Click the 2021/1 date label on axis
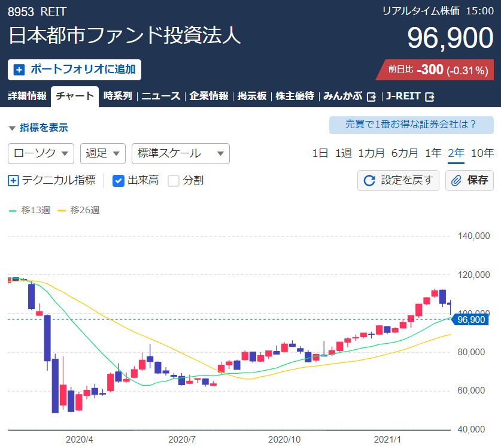501x448 pixels. click(387, 440)
